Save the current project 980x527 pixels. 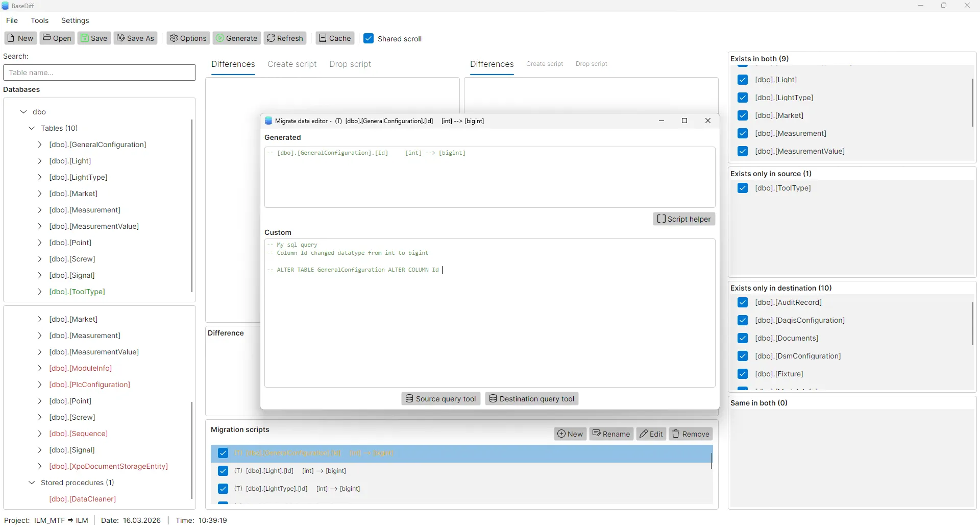pos(94,38)
